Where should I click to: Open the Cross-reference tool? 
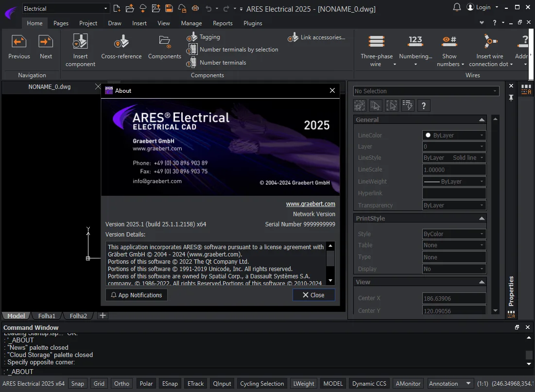point(121,42)
